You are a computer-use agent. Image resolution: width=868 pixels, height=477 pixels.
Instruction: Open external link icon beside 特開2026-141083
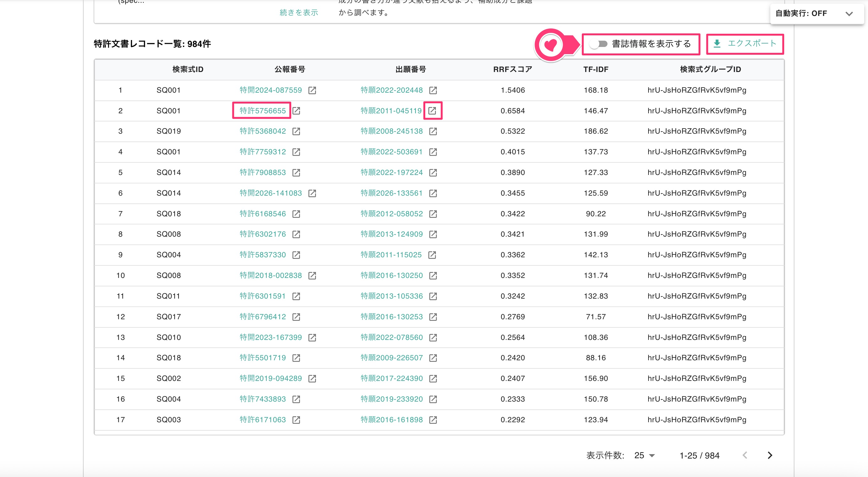[312, 193]
